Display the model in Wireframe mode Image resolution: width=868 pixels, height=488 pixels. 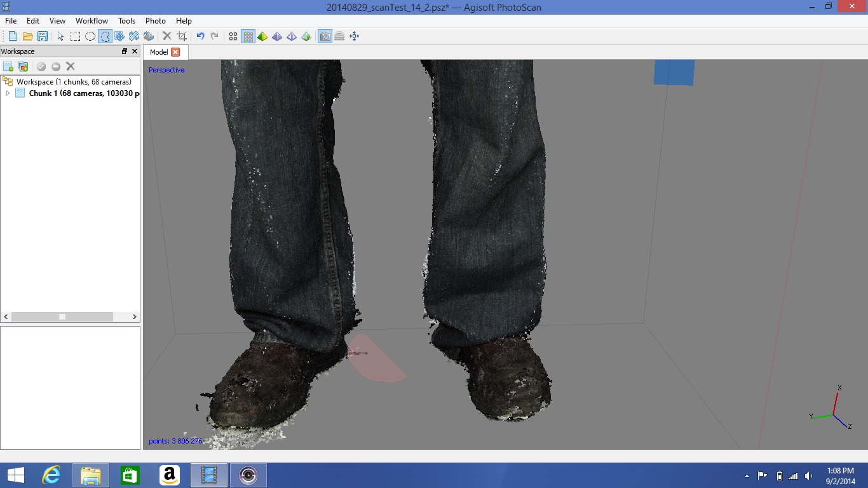tap(292, 36)
